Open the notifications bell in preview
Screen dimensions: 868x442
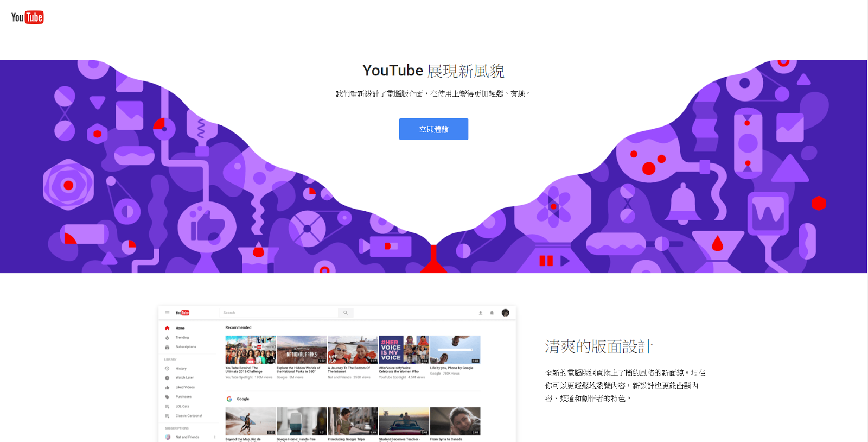492,313
